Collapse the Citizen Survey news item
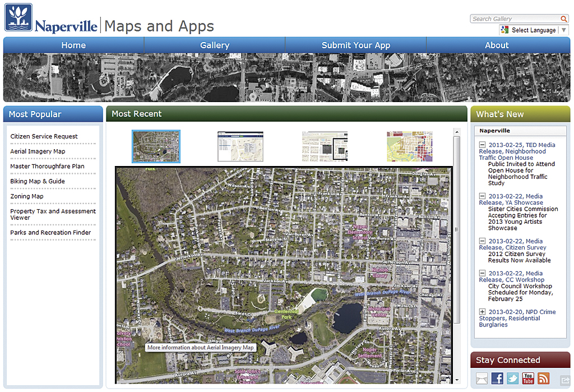Viewport: 574px width, 392px height. (483, 241)
